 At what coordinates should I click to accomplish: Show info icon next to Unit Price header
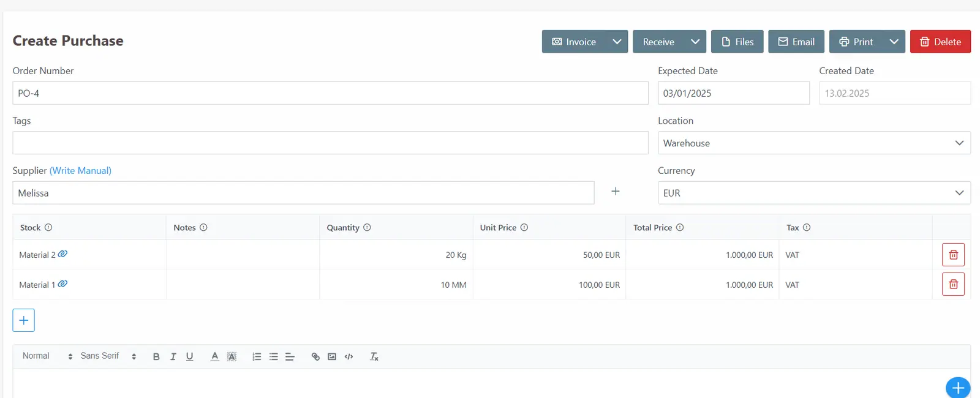524,227
